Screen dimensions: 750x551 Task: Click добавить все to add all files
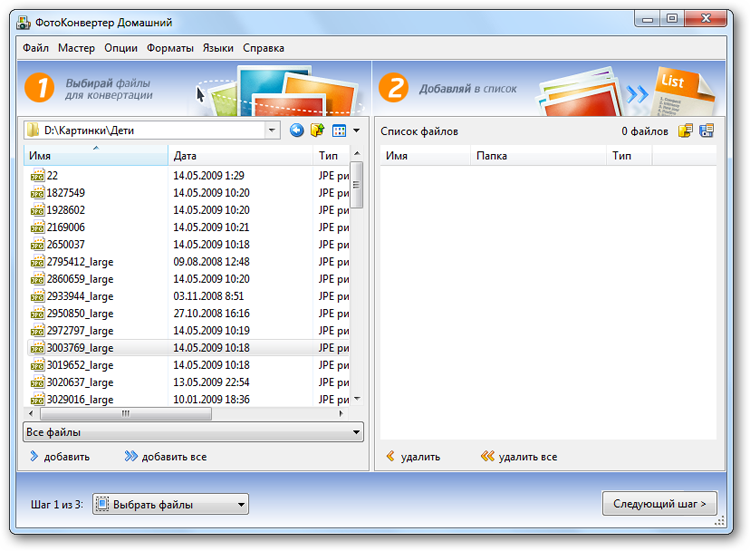(x=165, y=457)
